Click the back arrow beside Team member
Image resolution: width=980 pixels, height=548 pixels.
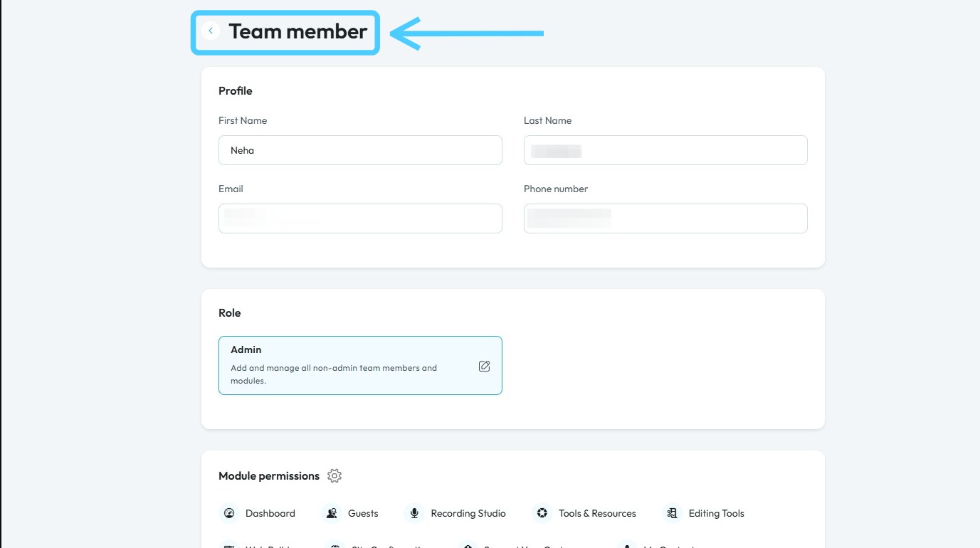point(211,31)
